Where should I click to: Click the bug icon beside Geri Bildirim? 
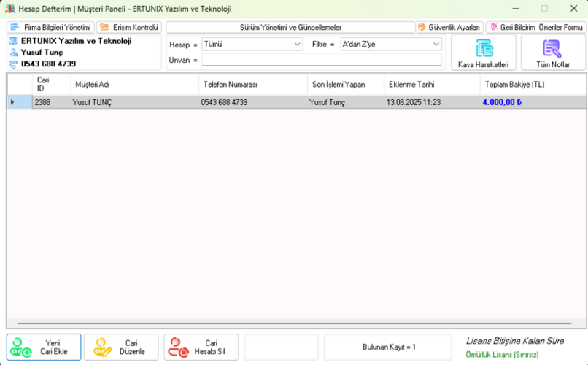click(493, 27)
